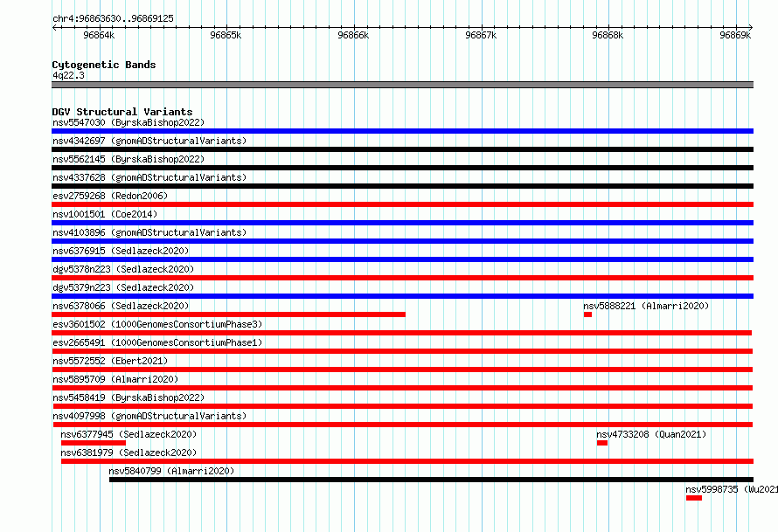Click the nsv6376915 (Sedlazeck2020) label
The height and width of the screenshot is (532, 778).
[x=121, y=251]
